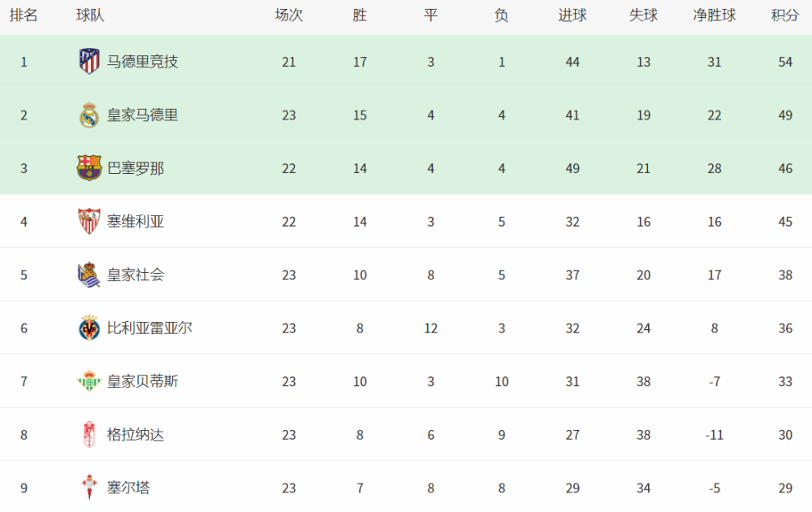Select the 净胜球 column header
This screenshot has width=812, height=512.
(714, 15)
